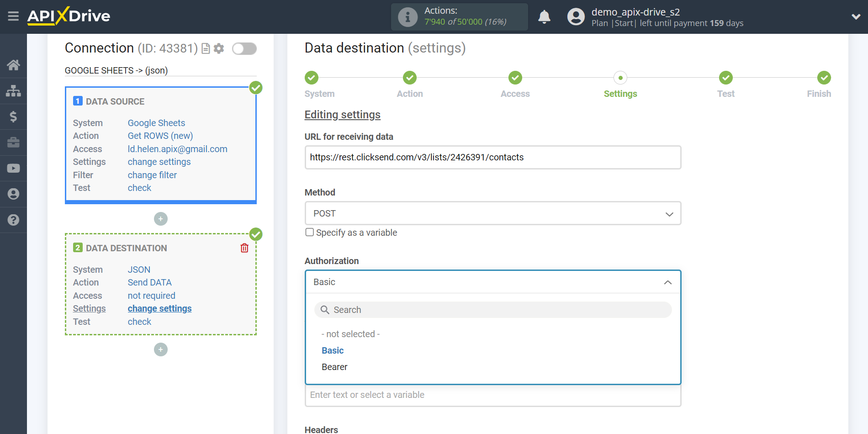Select Basic authorization option

(333, 350)
